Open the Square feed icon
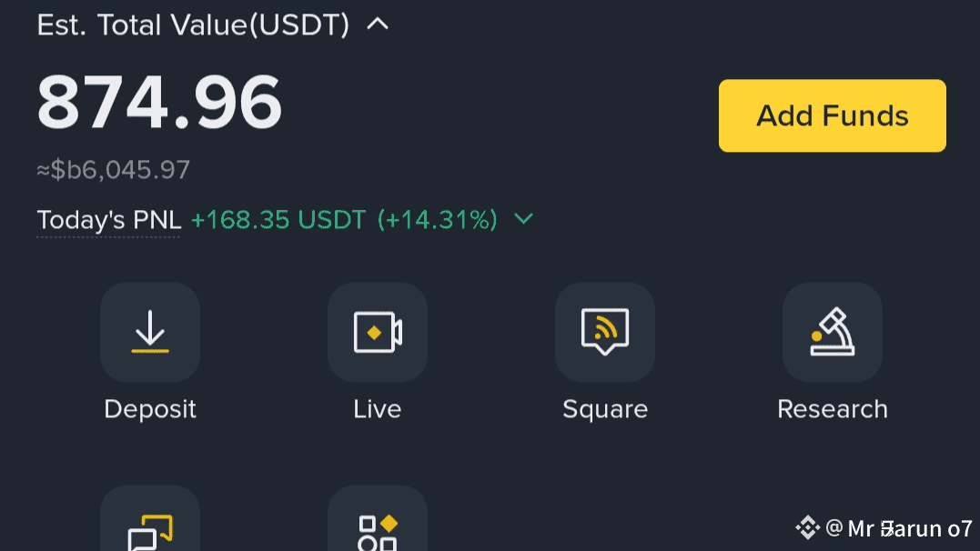This screenshot has width=980, height=551. click(x=605, y=333)
